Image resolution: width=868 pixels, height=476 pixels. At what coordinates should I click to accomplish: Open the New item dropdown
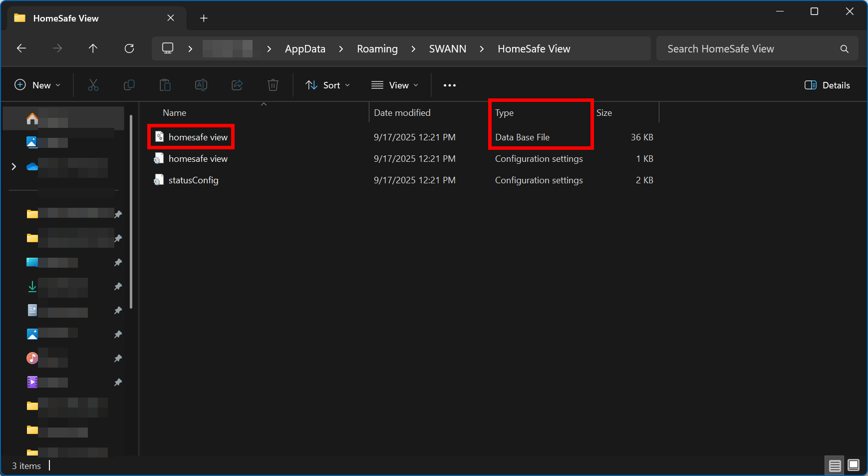tap(38, 85)
